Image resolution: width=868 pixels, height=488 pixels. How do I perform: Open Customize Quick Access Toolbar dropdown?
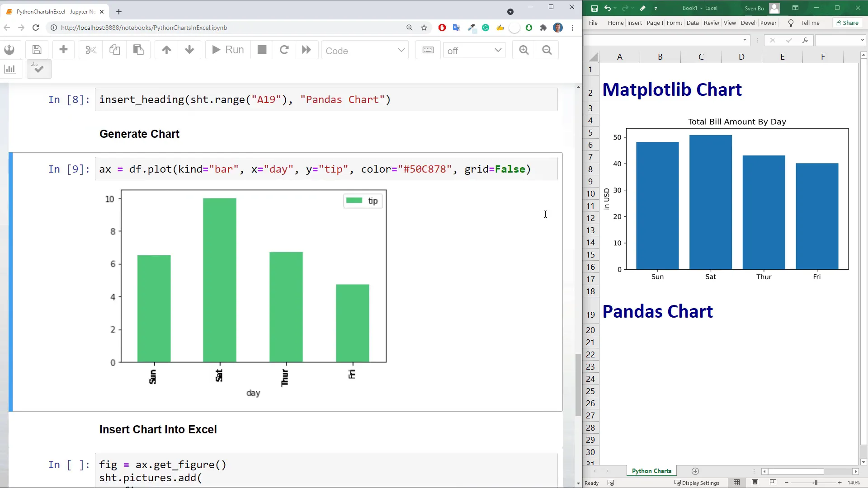[656, 8]
